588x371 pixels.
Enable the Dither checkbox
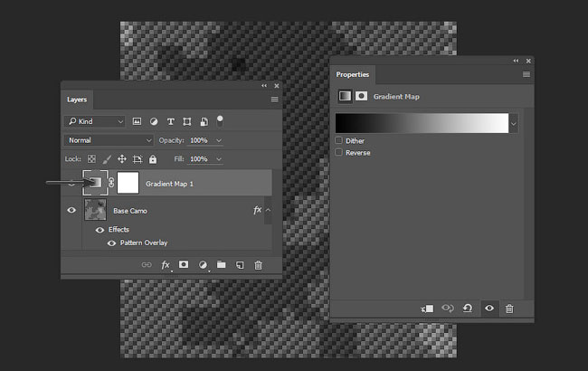tap(338, 140)
